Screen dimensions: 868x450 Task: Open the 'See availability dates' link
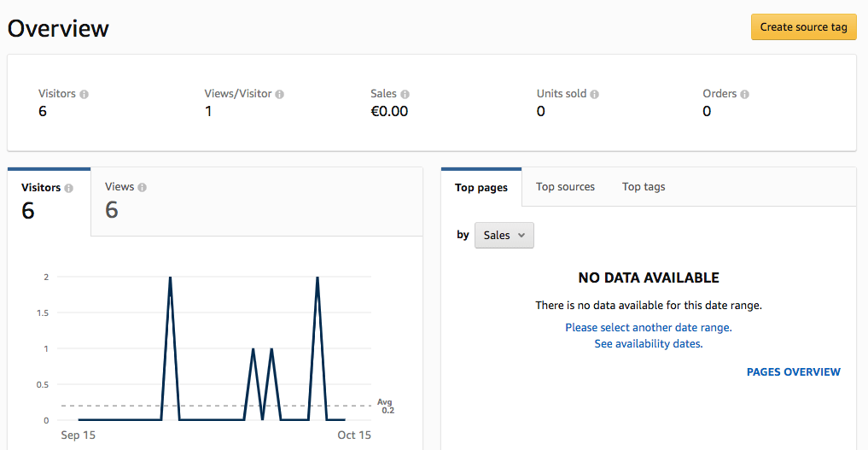649,344
